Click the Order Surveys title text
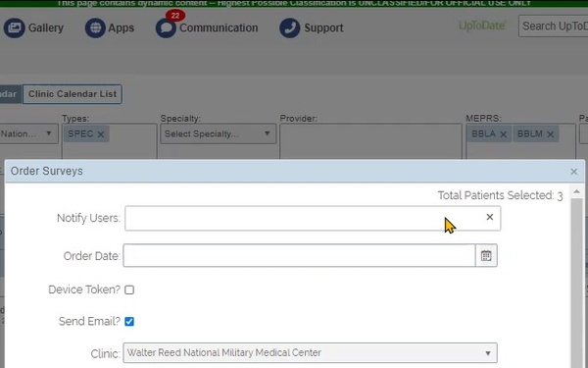The image size is (588, 368). pos(47,171)
